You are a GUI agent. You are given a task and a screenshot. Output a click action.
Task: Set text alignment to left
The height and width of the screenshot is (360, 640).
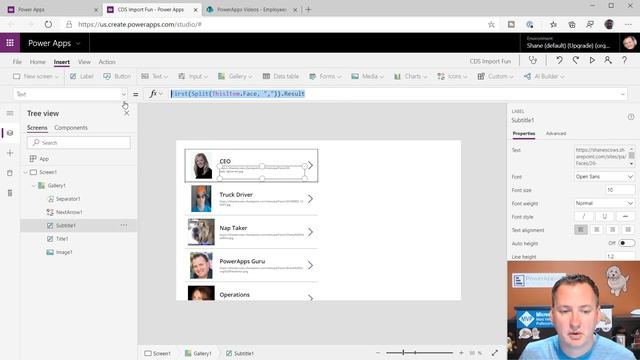coord(581,230)
